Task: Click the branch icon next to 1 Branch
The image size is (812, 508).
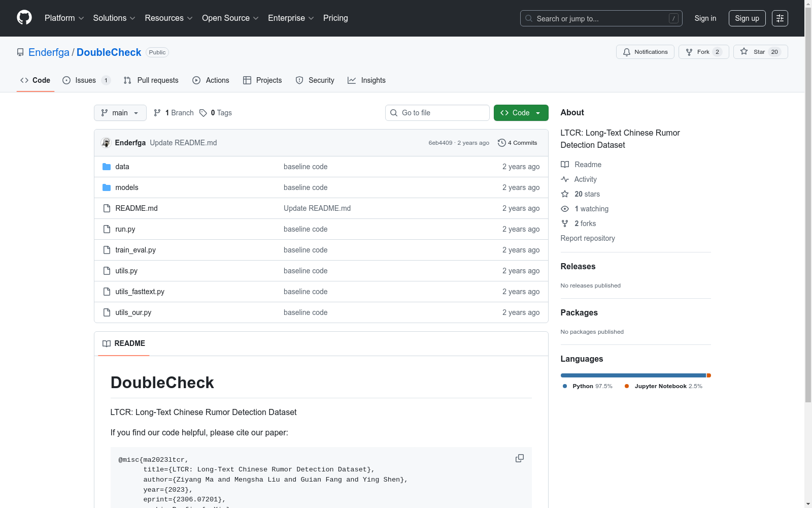Action: pos(157,113)
